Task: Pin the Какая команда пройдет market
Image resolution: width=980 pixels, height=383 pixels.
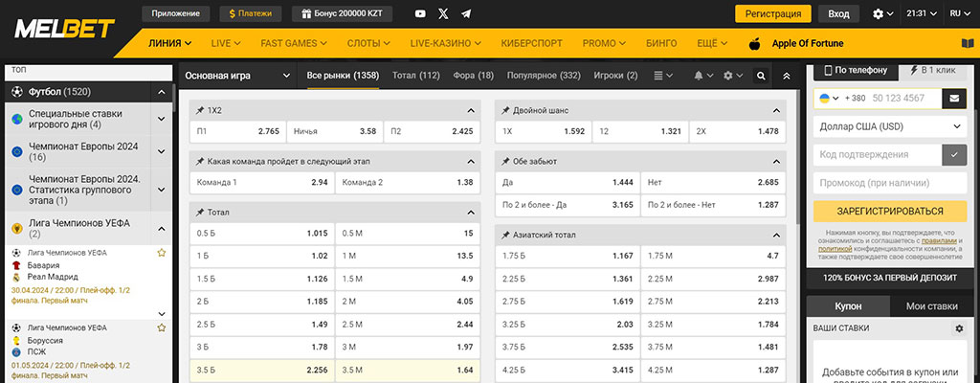Action: pos(200,162)
